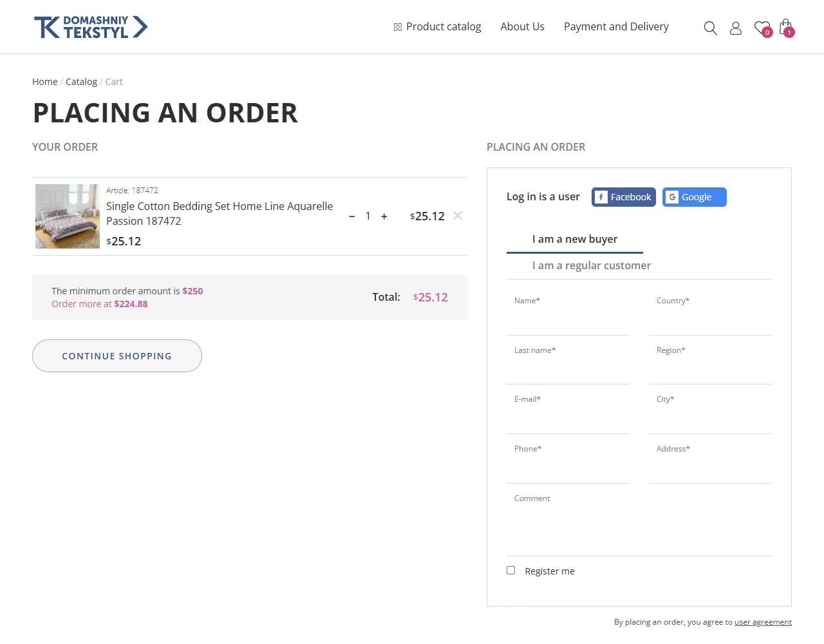The image size is (824, 644).
Task: Log in with Facebook button
Action: pos(624,197)
